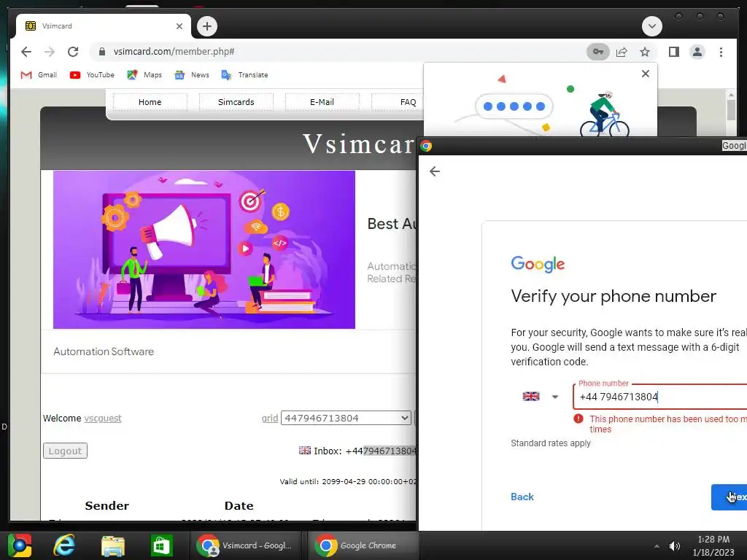Switch to Vsimcard - Google taskbar window

pyautogui.click(x=246, y=545)
